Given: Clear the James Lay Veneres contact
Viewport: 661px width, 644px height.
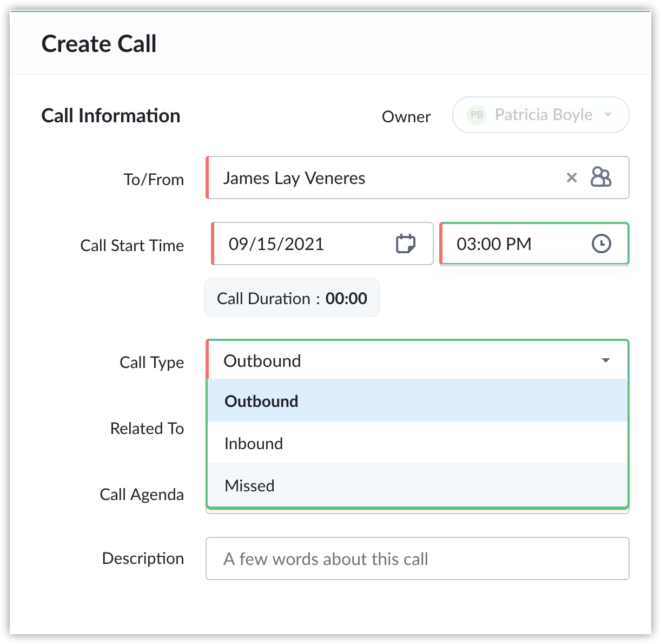Looking at the screenshot, I should 572,178.
